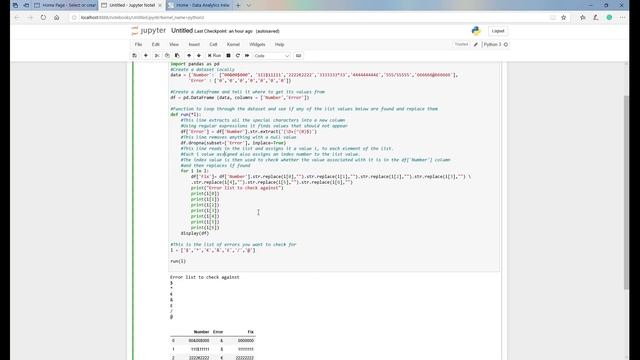This screenshot has height=360, width=640.
Task: Open browser settings and more menu
Action: 622,18
